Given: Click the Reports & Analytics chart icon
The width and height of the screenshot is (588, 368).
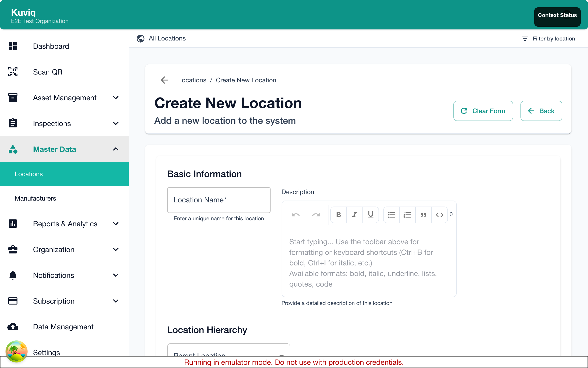Looking at the screenshot, I should click(13, 223).
